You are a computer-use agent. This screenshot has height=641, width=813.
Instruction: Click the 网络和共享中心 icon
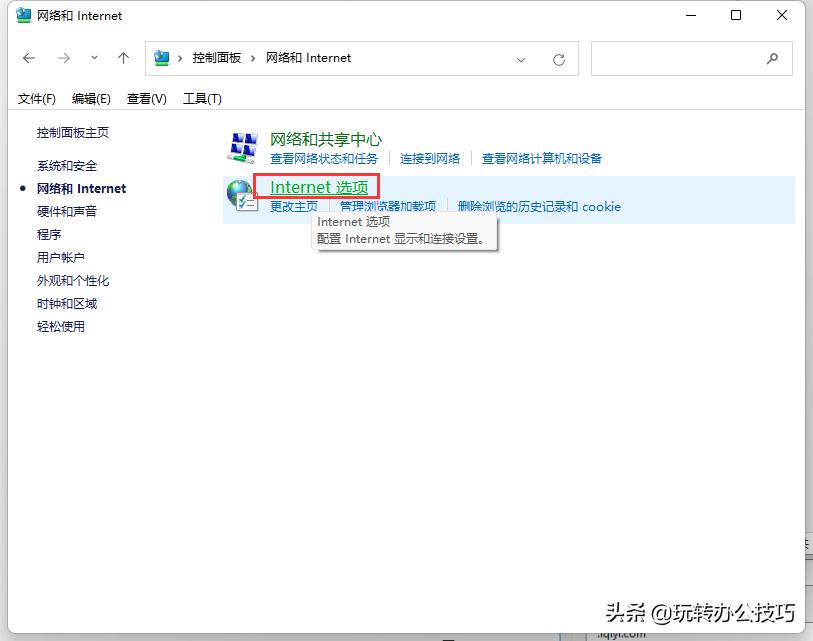pos(240,147)
